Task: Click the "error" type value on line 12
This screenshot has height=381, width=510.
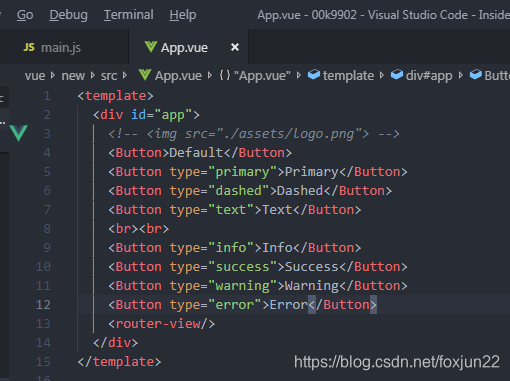Action: pyautogui.click(x=235, y=305)
